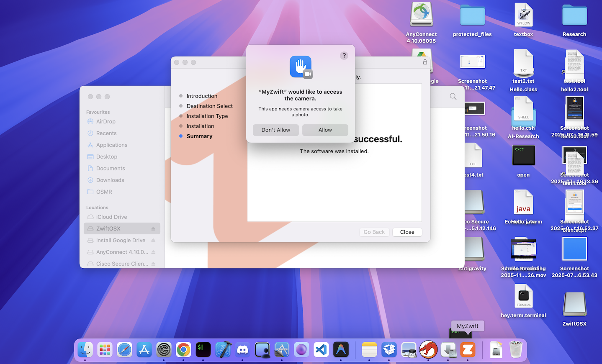Deny camera access with Don't Allow
The image size is (602, 364).
pyautogui.click(x=275, y=130)
